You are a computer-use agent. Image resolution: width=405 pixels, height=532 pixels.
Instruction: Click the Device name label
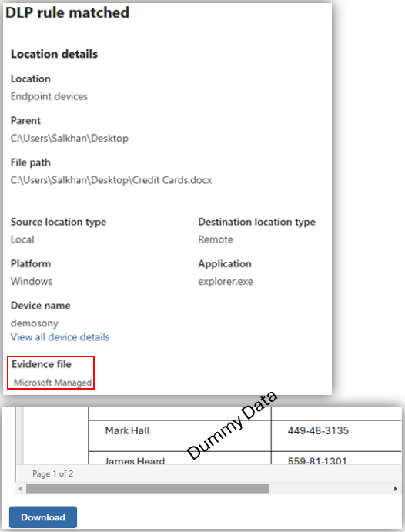coord(40,306)
